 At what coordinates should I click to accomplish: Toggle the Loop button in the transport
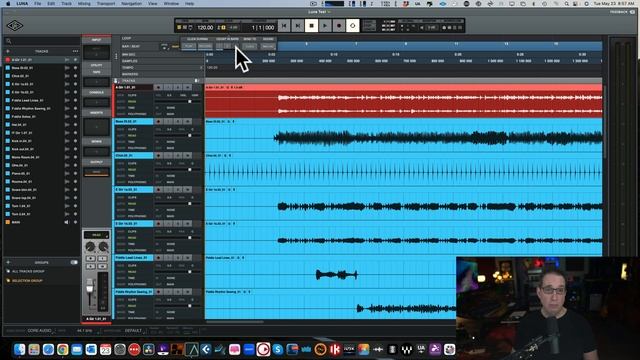pos(353,26)
